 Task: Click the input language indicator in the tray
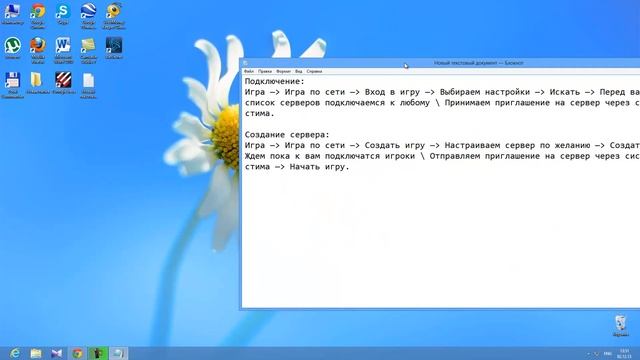click(x=607, y=353)
